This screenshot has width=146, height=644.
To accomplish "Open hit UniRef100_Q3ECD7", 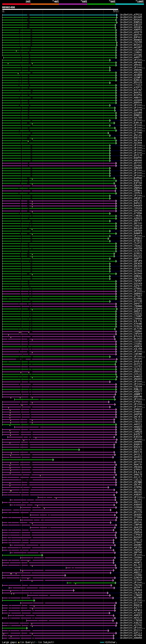I will (131, 25).
